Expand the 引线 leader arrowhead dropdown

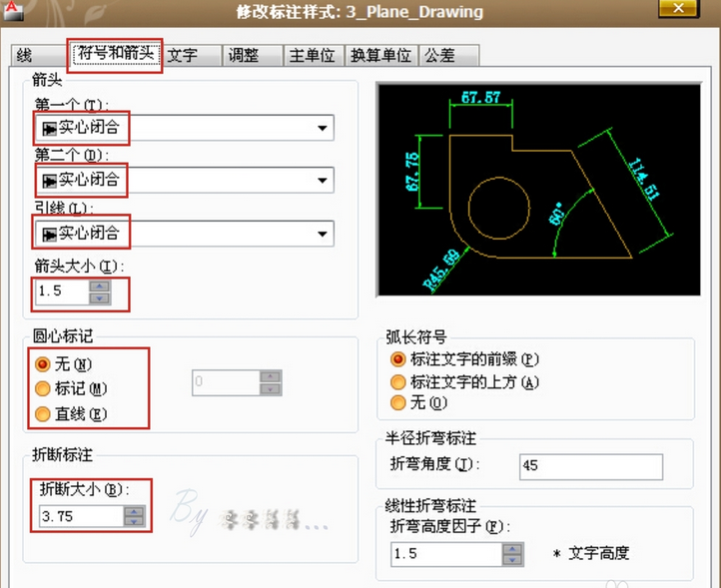(x=322, y=235)
